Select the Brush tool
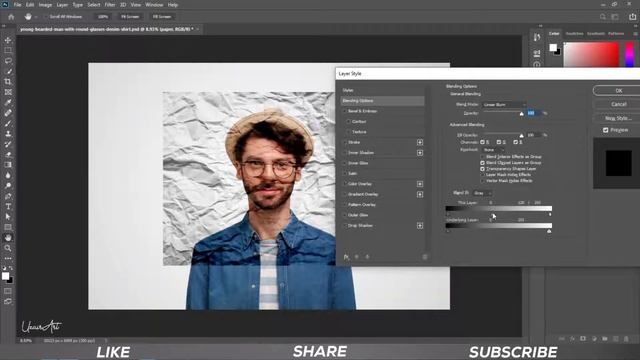Image resolution: width=640 pixels, height=360 pixels. click(8, 123)
